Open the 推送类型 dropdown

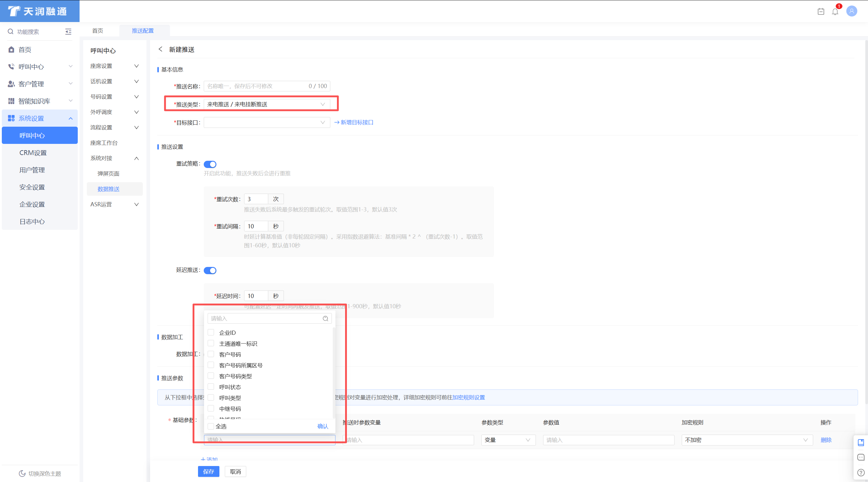267,104
